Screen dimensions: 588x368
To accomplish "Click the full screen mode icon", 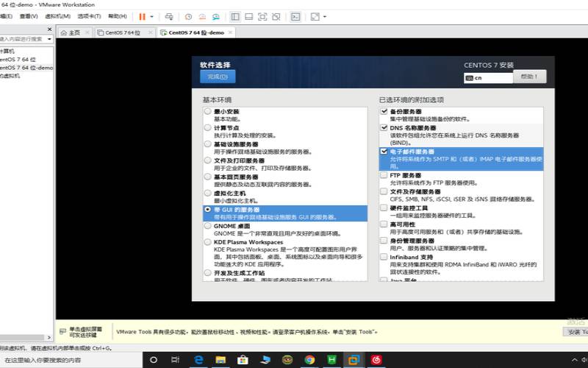I will point(262,16).
